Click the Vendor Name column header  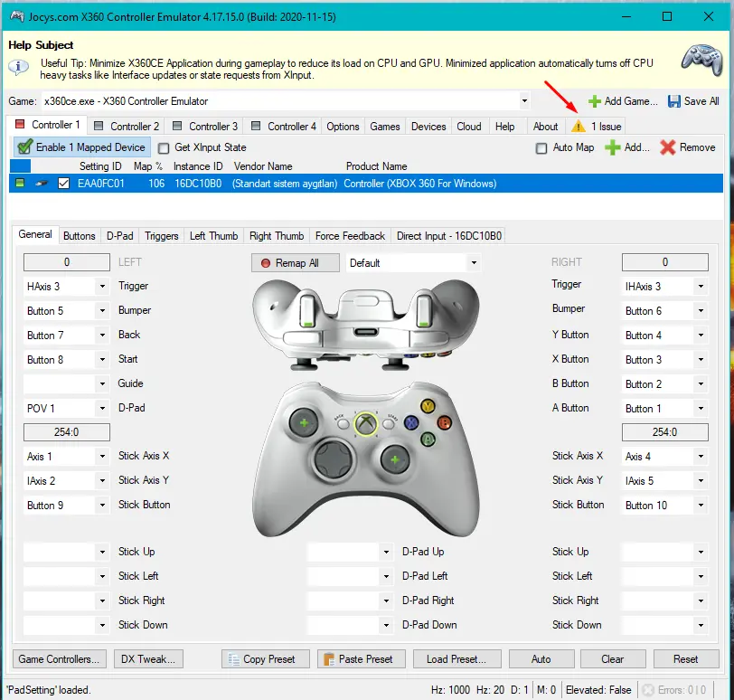point(263,166)
